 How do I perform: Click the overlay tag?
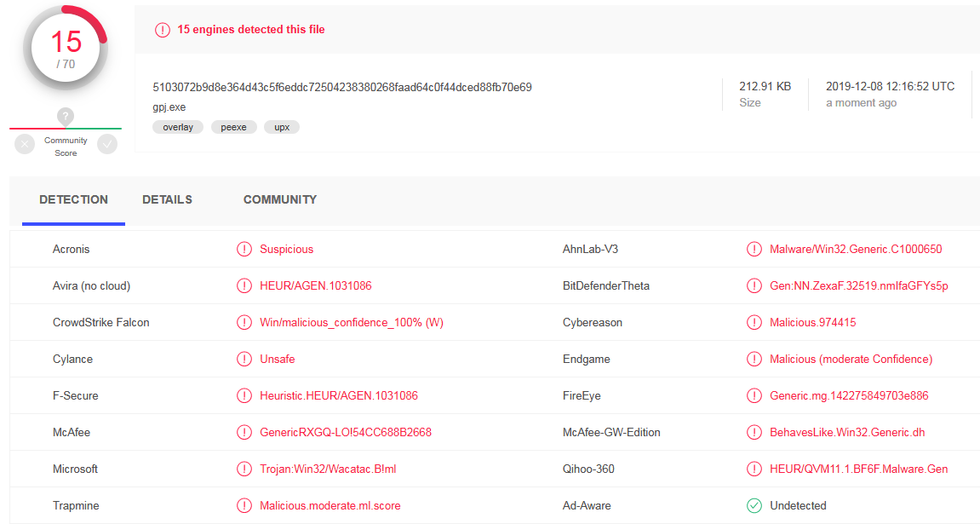(x=178, y=127)
